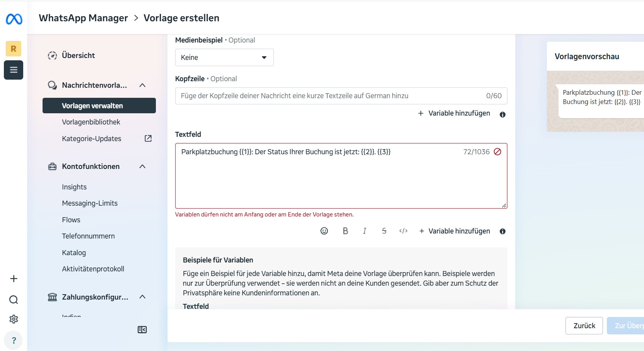Click the Zahlungskonfiguration bank icon
Screen dimensions: 644x351
click(x=52, y=297)
